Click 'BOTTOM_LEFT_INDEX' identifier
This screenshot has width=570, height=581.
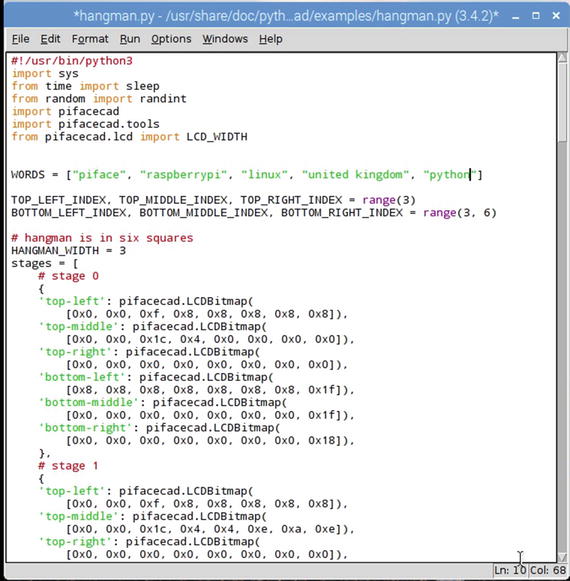pos(69,213)
